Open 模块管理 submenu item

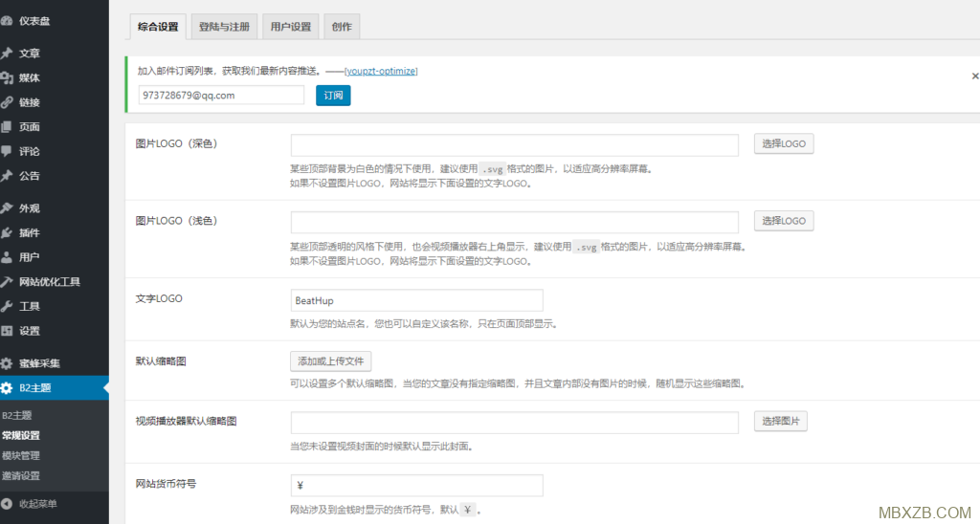click(x=21, y=455)
